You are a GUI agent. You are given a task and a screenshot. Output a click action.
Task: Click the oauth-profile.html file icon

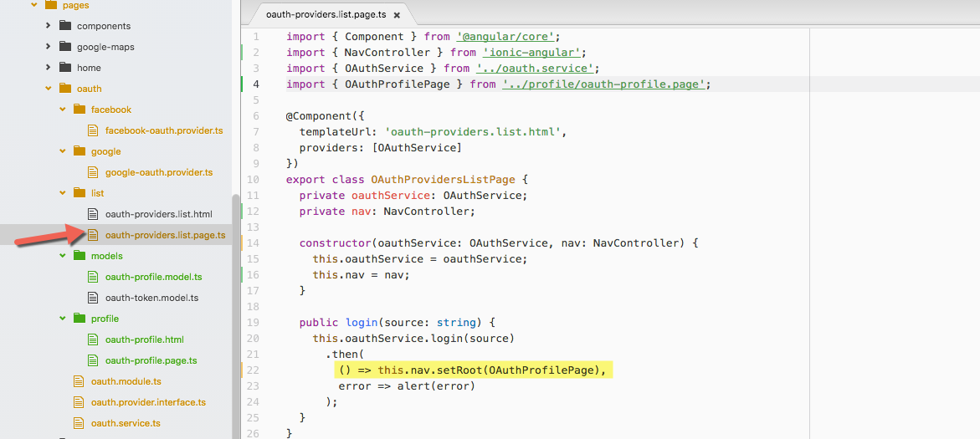coord(93,339)
